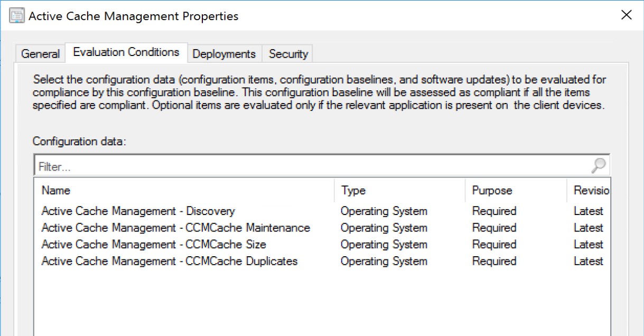Open the Deployments tab
Screen dimensions: 644x336
tap(224, 54)
